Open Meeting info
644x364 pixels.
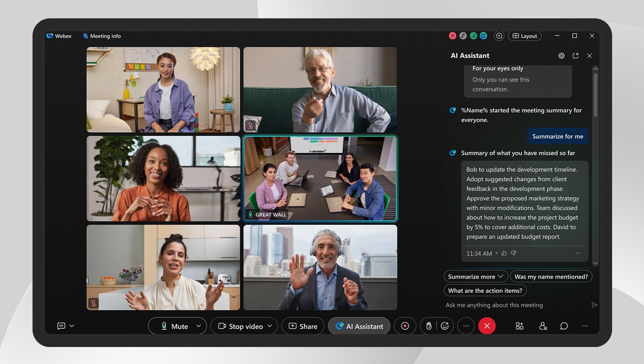(x=102, y=36)
